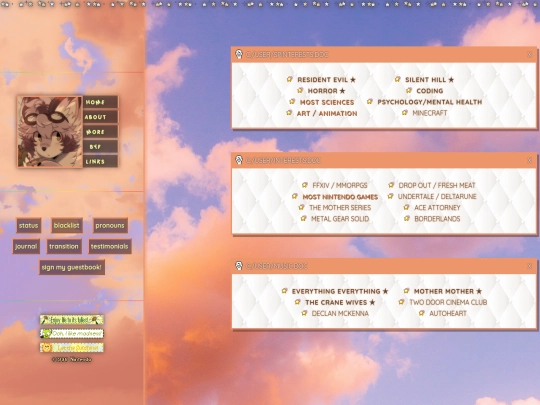Click the PSYCHOLOGY/MENTAL HEALTH entry
Viewport: 540px width, 405px height.
(429, 102)
